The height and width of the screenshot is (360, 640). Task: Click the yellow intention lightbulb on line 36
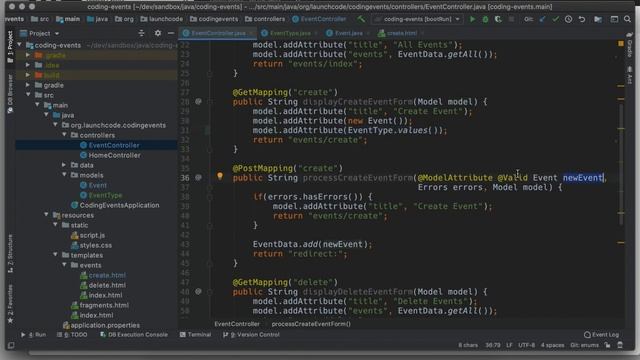click(x=220, y=176)
